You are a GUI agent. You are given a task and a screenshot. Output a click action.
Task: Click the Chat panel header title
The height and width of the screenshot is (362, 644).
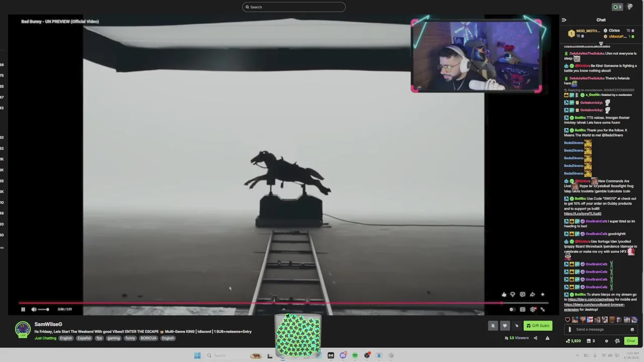[601, 20]
